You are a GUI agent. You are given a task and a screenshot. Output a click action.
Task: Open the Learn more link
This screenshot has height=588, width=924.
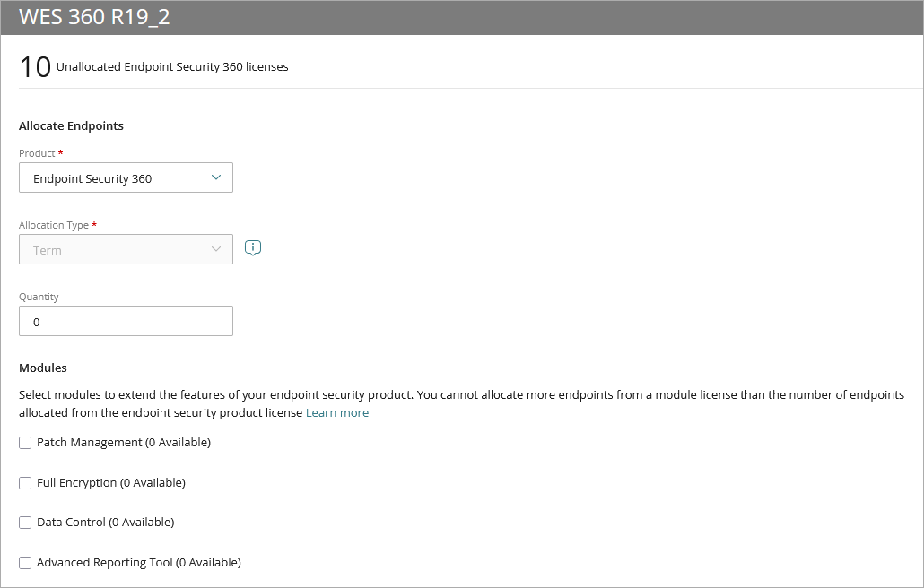[x=337, y=412]
